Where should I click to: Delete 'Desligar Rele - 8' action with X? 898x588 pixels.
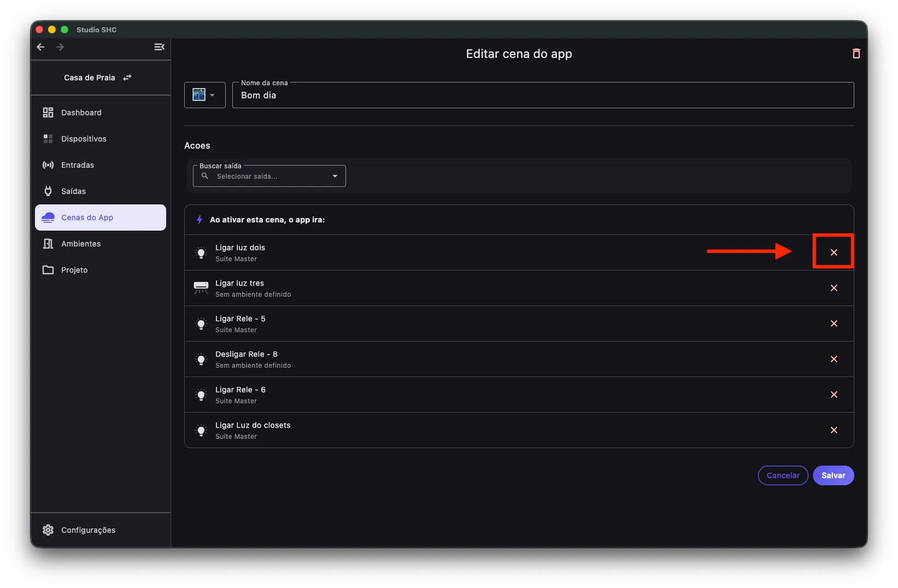pyautogui.click(x=834, y=359)
